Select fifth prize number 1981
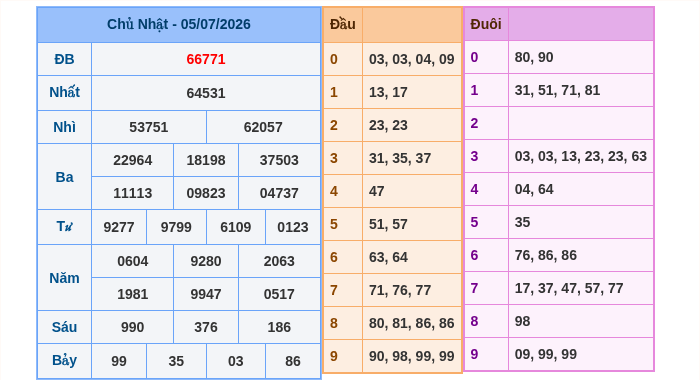Image resolution: width=700 pixels, height=380 pixels. [133, 294]
